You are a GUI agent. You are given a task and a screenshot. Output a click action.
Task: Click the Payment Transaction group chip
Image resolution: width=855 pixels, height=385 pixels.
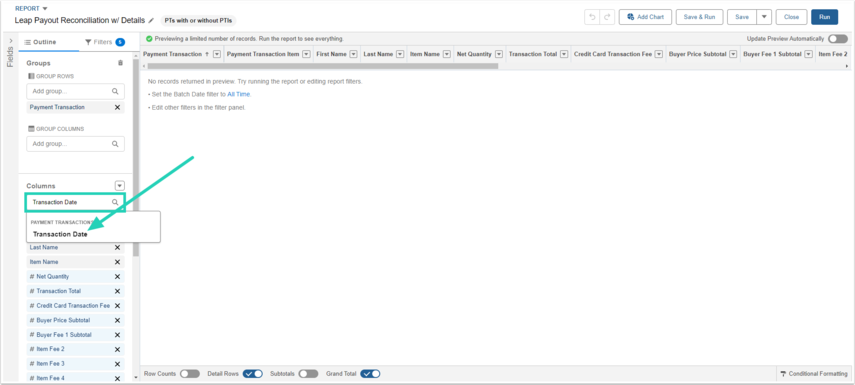point(75,107)
